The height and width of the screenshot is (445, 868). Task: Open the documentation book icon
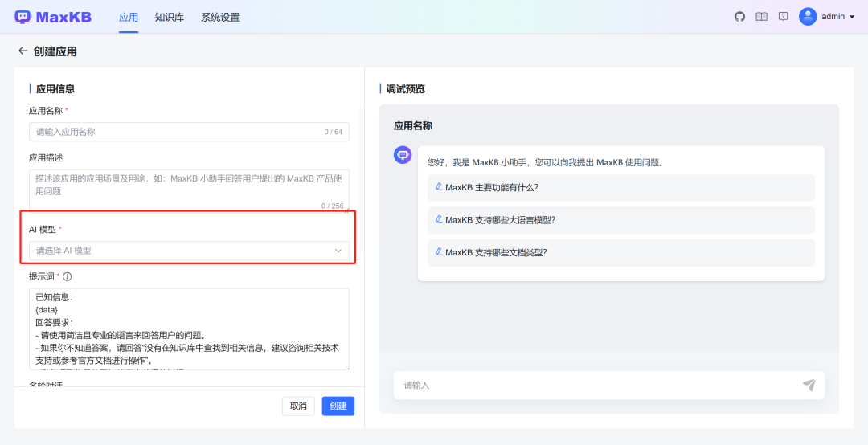[762, 17]
